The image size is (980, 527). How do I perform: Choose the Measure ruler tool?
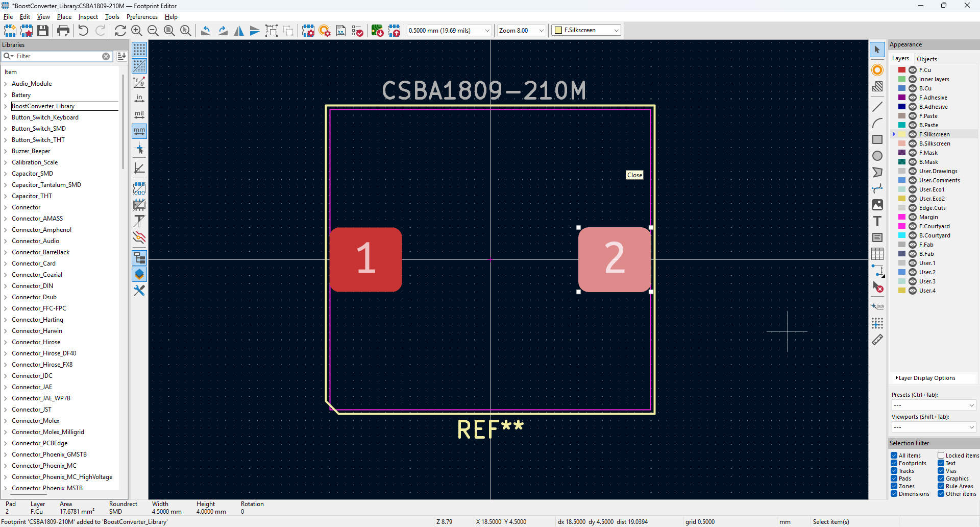pyautogui.click(x=877, y=340)
